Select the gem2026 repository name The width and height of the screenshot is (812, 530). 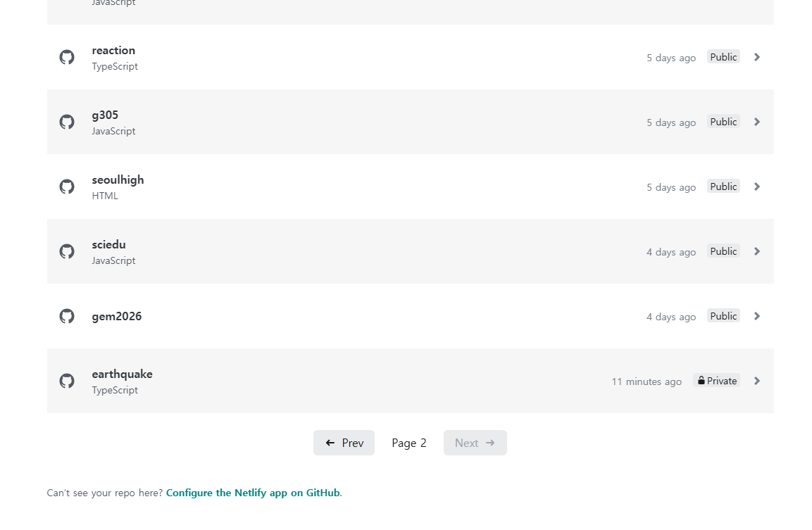coord(116,316)
